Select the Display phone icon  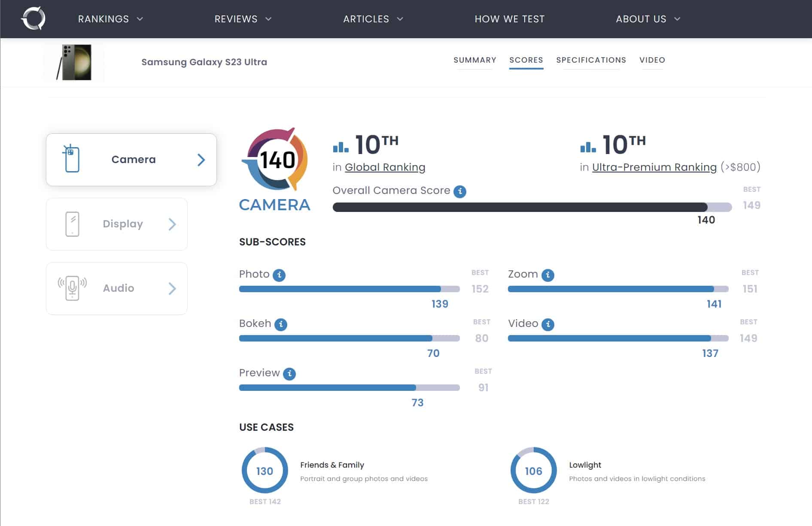click(72, 224)
